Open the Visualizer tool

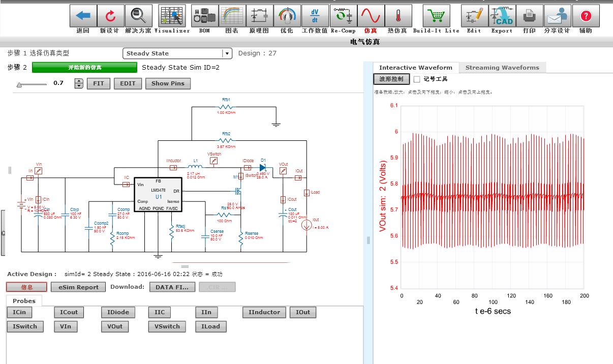click(x=172, y=16)
